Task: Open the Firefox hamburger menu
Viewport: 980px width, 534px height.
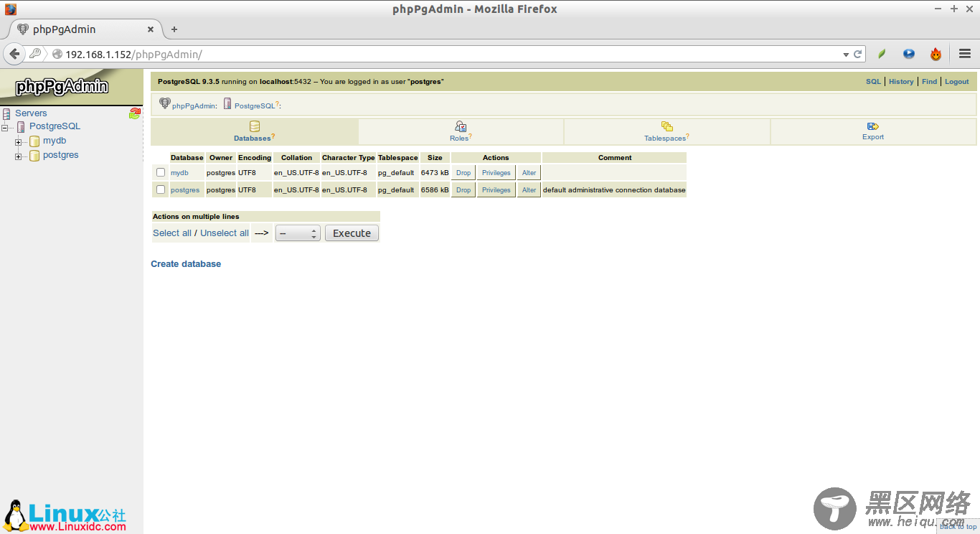Action: [965, 54]
